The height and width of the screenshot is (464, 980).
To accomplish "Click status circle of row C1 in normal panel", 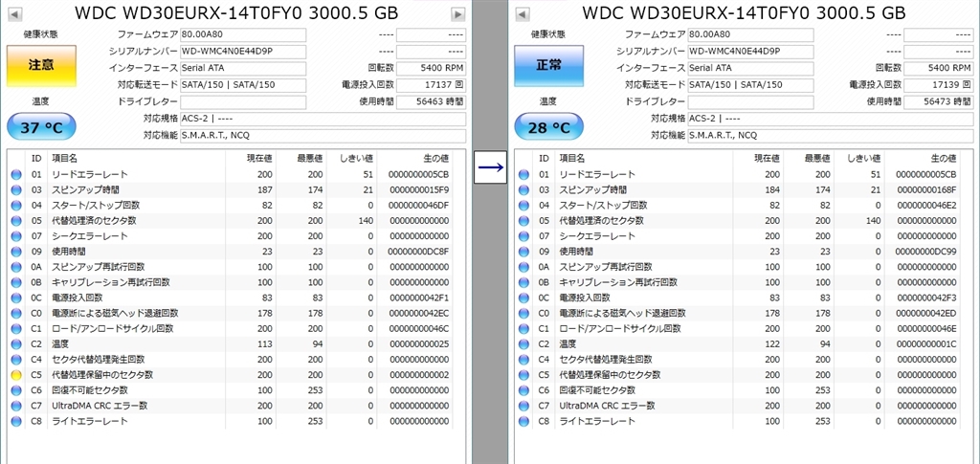I will (523, 329).
